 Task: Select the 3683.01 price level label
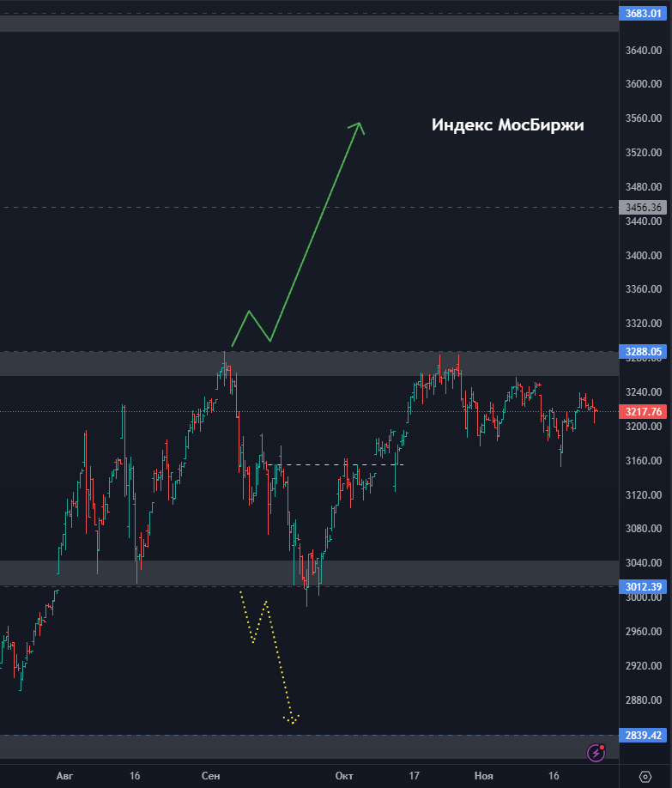tap(643, 14)
